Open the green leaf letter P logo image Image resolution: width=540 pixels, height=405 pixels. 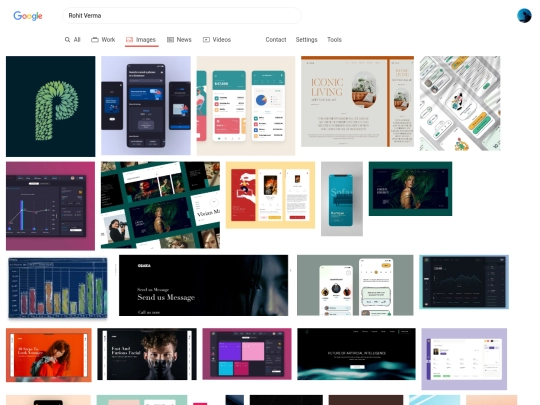(51, 106)
